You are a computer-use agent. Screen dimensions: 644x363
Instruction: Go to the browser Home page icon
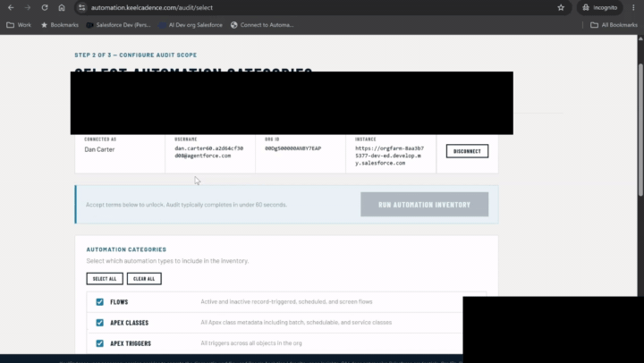62,7
